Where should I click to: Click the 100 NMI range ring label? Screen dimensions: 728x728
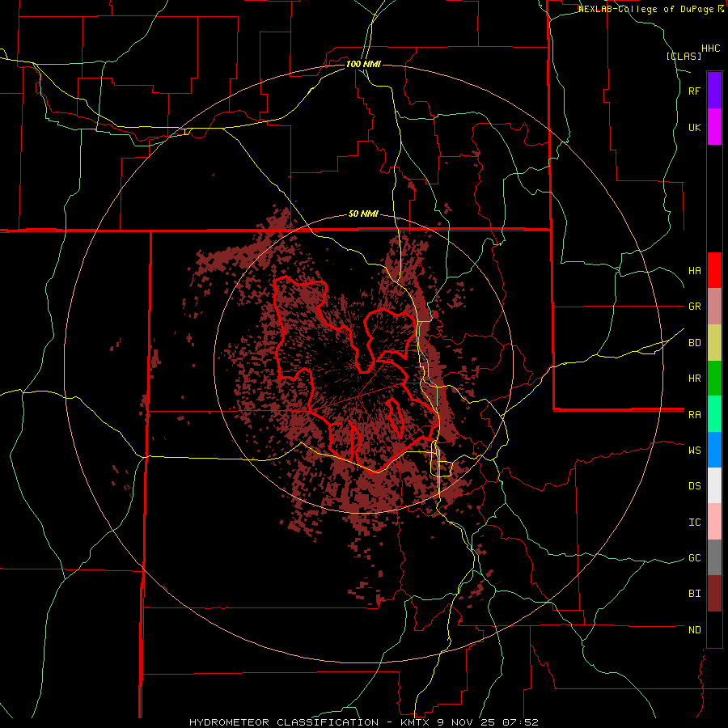pyautogui.click(x=363, y=64)
